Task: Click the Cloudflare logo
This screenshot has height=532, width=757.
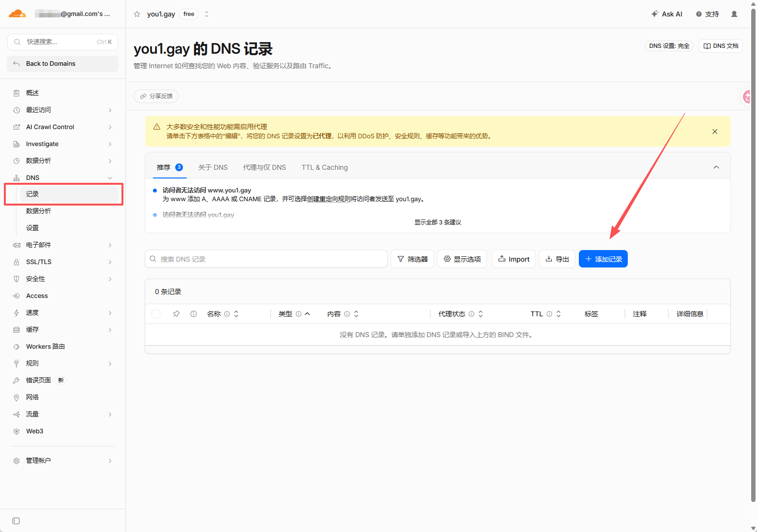Action: 17,14
